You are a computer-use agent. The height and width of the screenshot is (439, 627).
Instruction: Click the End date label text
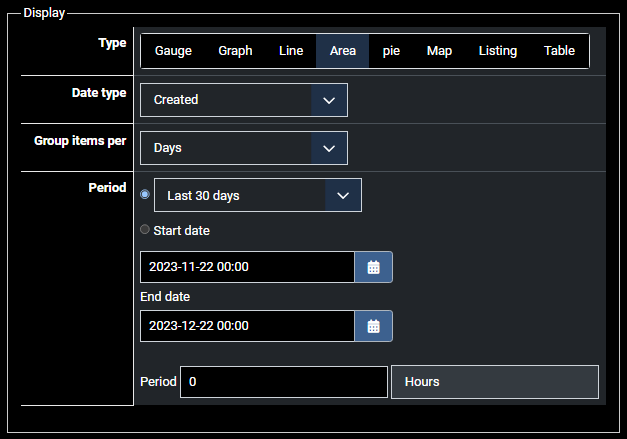165,297
